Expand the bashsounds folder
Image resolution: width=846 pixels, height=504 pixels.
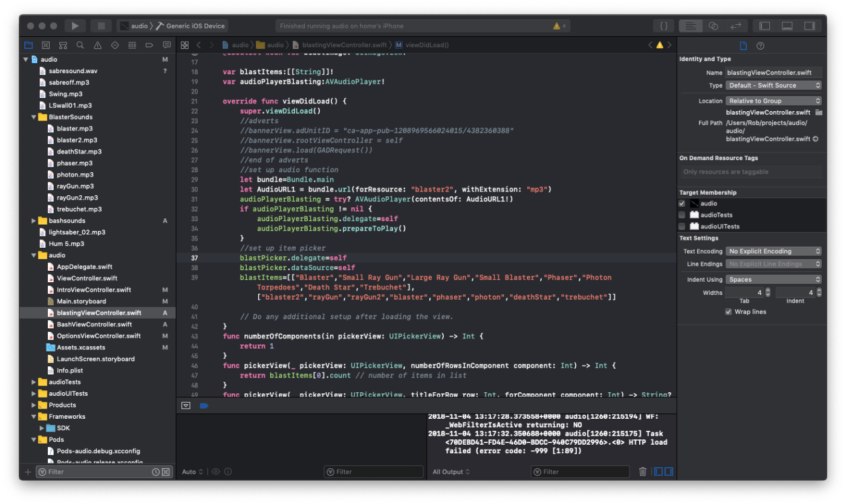[x=34, y=221]
